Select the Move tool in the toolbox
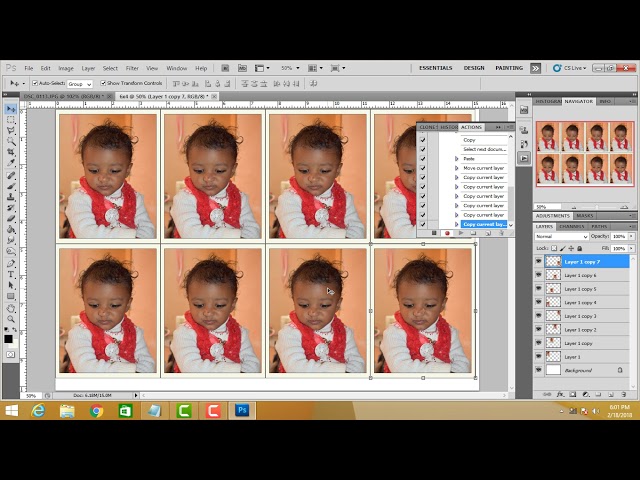 pyautogui.click(x=11, y=109)
